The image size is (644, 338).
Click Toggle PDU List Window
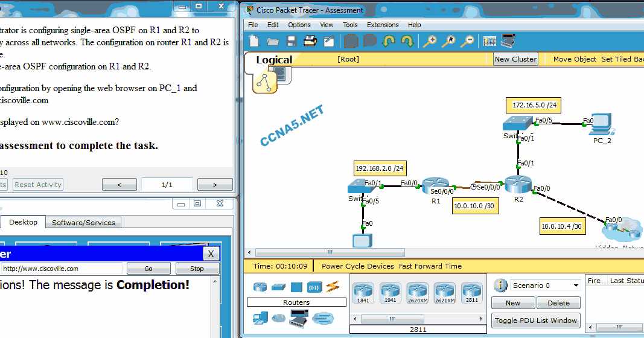(x=535, y=320)
